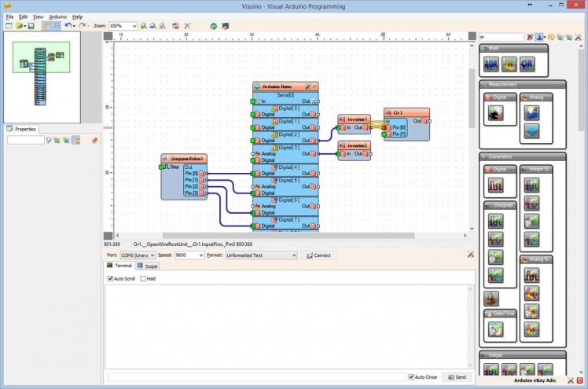Select the OR component in the Math group

[x=527, y=64]
